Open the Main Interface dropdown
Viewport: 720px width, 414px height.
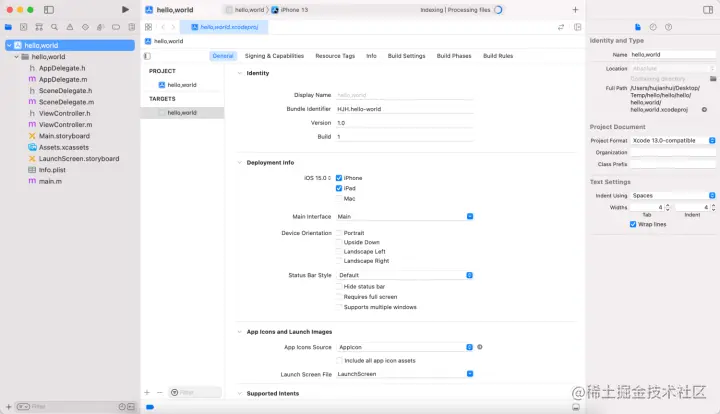coord(405,216)
